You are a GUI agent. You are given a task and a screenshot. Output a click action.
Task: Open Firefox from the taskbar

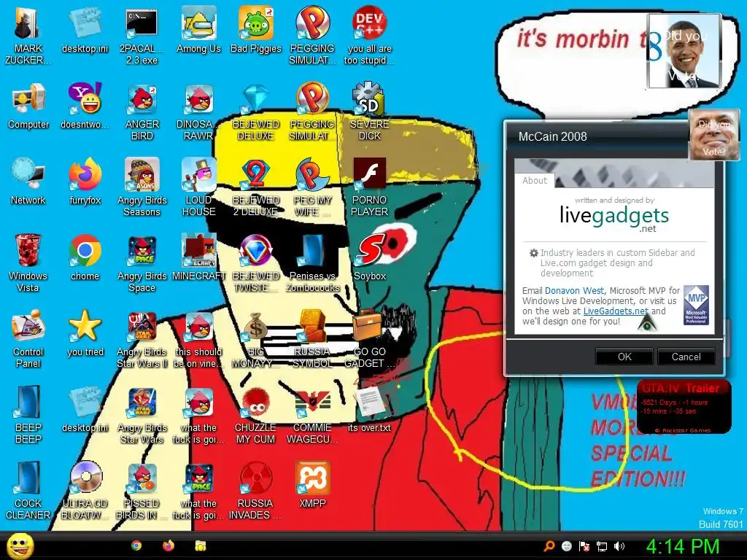(x=169, y=545)
